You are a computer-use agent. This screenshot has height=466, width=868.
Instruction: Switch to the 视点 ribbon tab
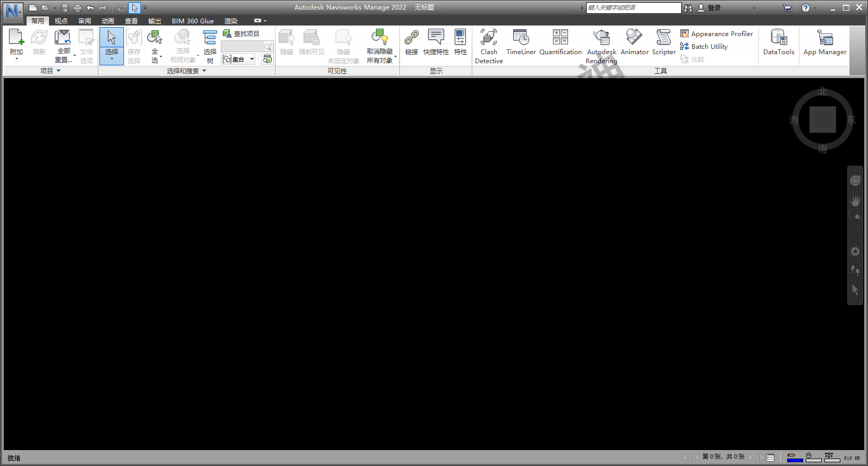click(x=61, y=21)
